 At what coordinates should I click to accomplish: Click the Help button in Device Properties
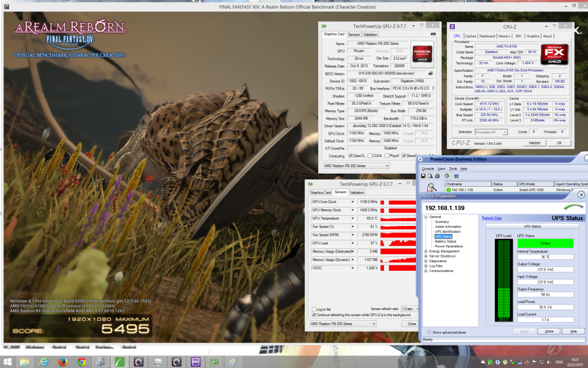[574, 331]
